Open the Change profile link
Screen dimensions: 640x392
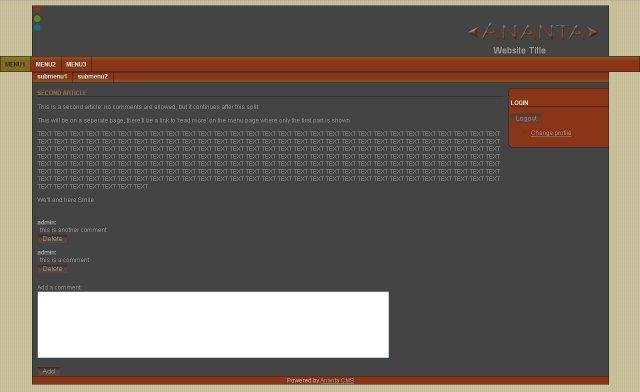(x=551, y=133)
